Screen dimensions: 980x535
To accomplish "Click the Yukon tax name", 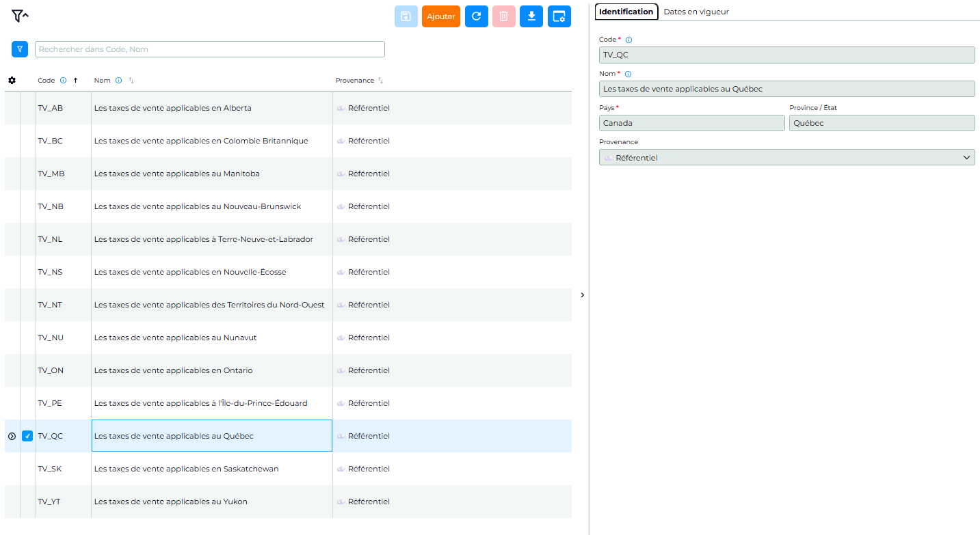I will [171, 502].
